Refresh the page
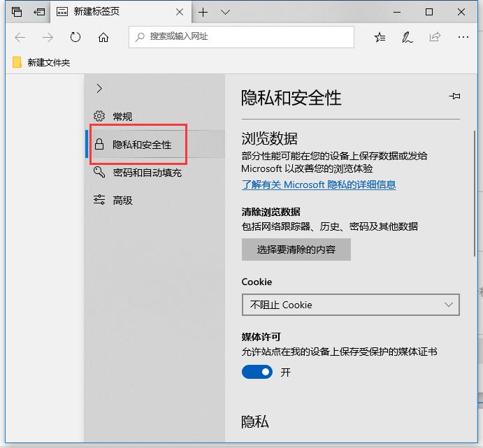The image size is (483, 448). (75, 37)
